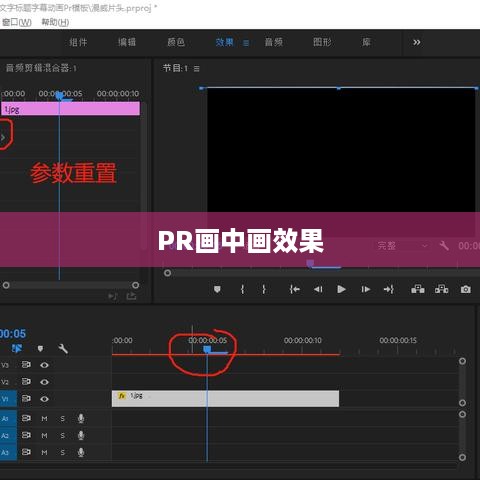This screenshot has height=480, width=480.
Task: Mute audio track A3
Action: pyautogui.click(x=44, y=453)
